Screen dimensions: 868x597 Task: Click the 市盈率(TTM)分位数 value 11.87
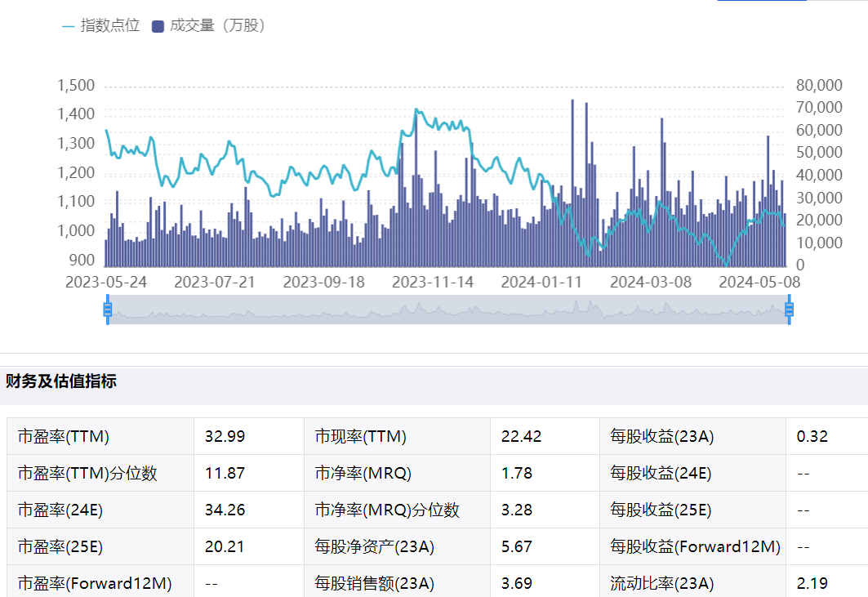[x=225, y=474]
